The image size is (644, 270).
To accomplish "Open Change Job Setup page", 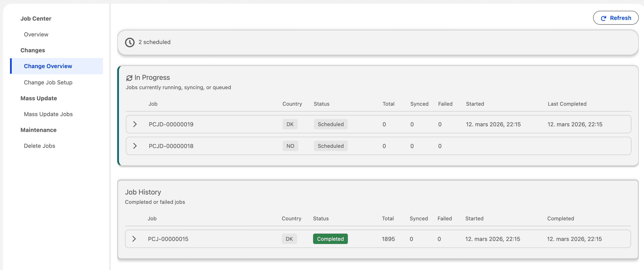I will (x=48, y=82).
